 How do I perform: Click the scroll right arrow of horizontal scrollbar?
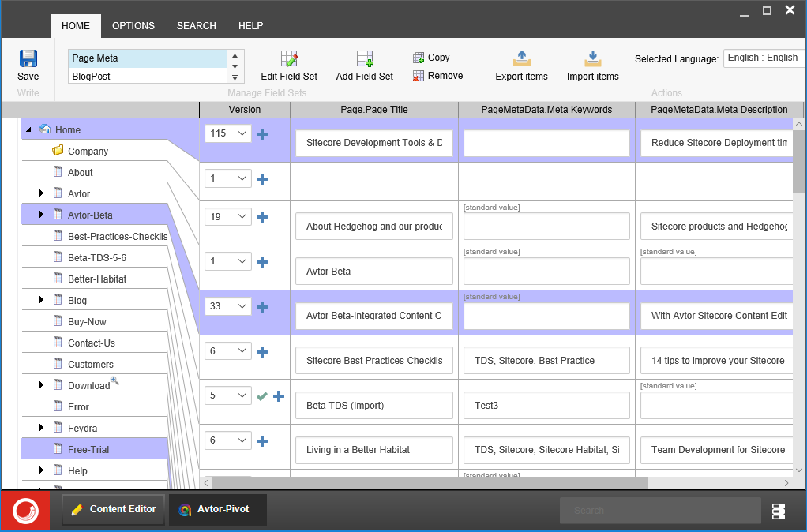click(786, 482)
